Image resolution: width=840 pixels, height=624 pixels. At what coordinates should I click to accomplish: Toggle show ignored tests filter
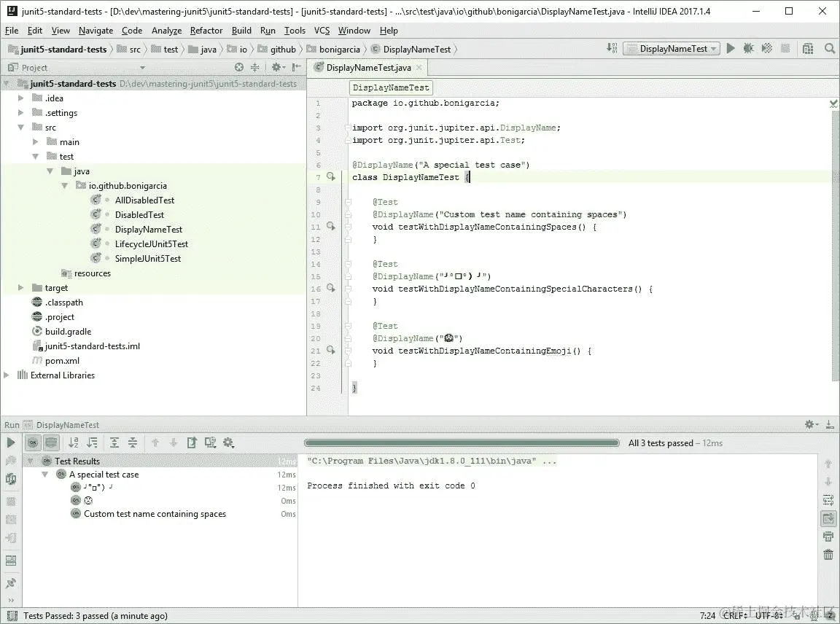click(x=51, y=442)
